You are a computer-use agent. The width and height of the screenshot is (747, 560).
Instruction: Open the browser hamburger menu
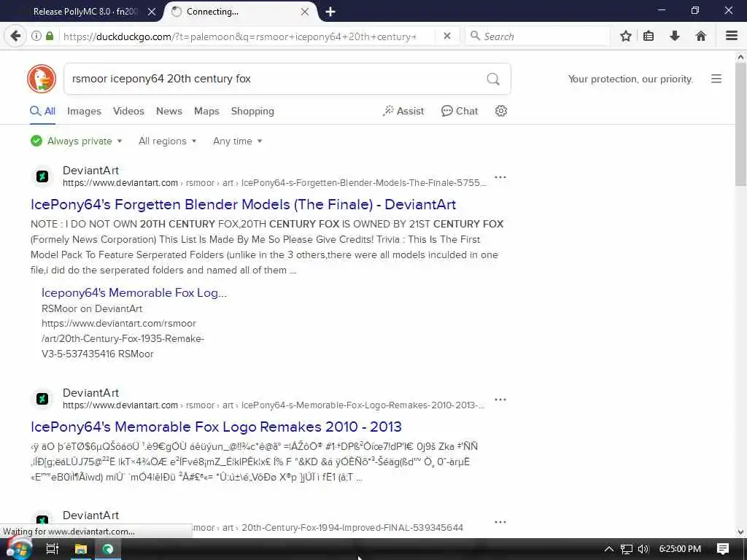[x=732, y=36]
